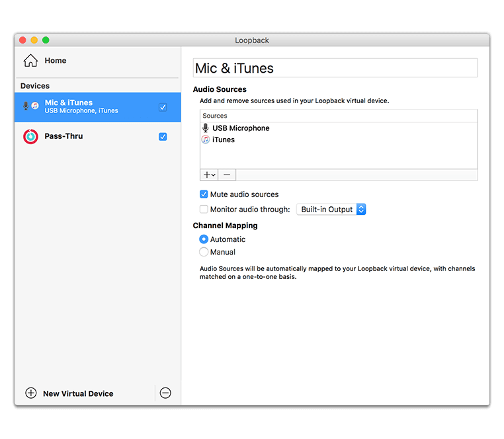Click the Audio Sources heading

(220, 89)
